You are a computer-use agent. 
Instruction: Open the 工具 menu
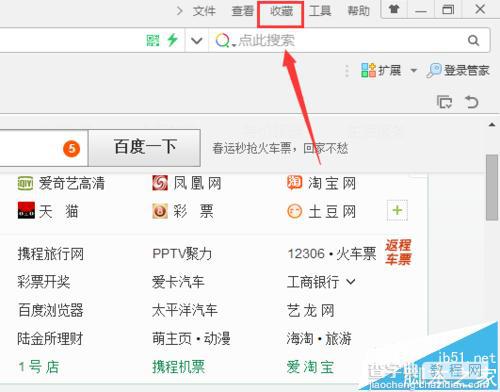tap(320, 11)
